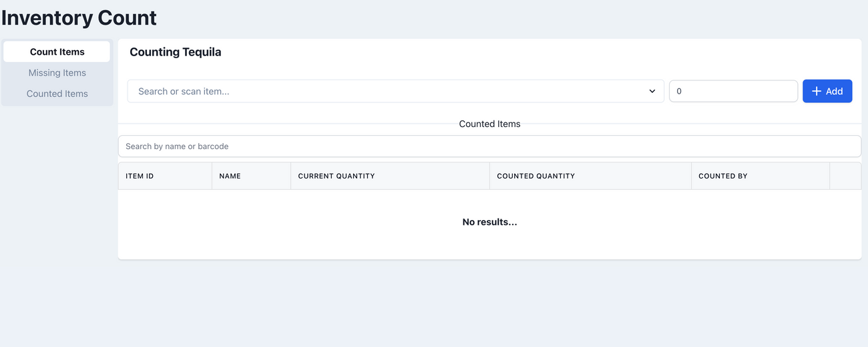This screenshot has height=347, width=868.
Task: Click the COUNTED BY column header
Action: point(723,176)
